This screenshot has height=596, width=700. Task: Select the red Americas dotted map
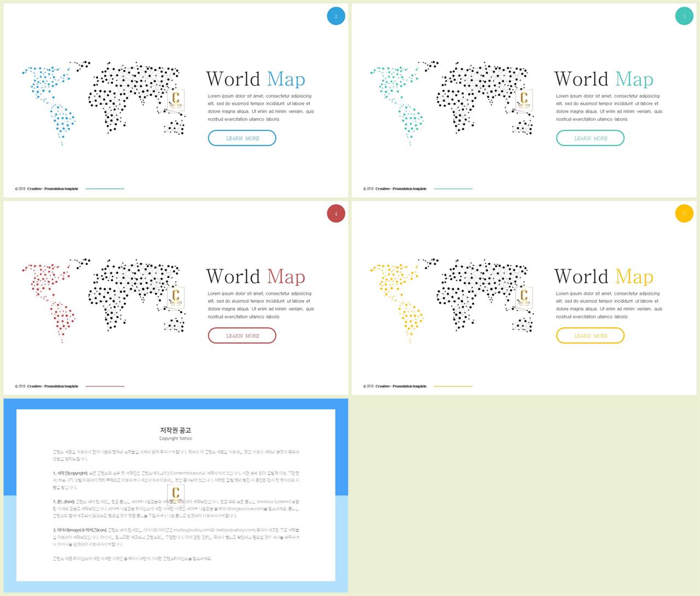49,303
